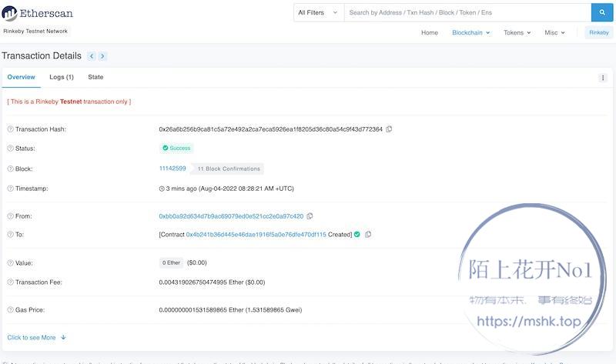Open the All Filters dropdown
This screenshot has height=364, width=616.
pos(316,12)
